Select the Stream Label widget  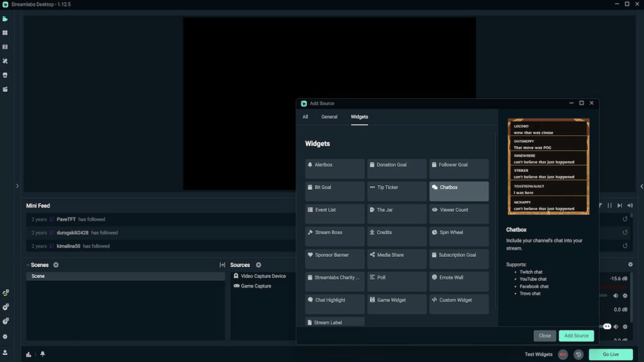pyautogui.click(x=335, y=322)
